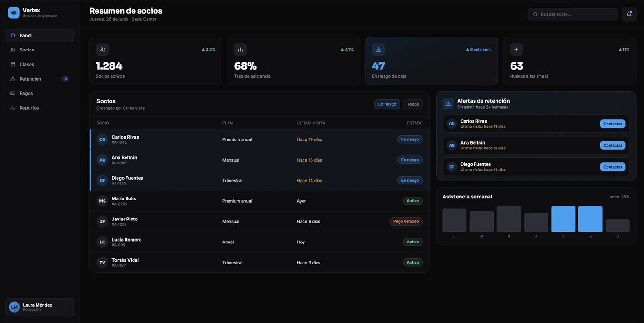Contact Diego Fuentes from retention alerts
Screen dimensions: 644x323
[x=613, y=167]
